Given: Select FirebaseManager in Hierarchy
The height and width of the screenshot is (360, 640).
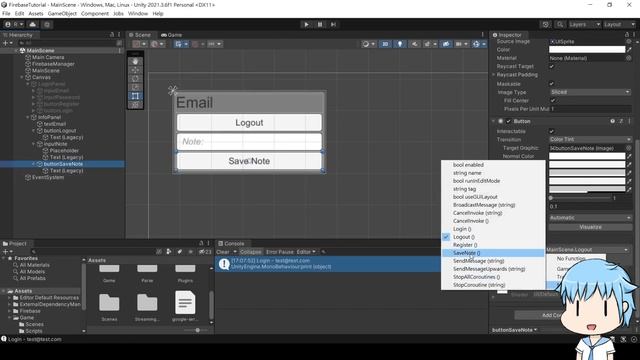Looking at the screenshot, I should tap(53, 64).
